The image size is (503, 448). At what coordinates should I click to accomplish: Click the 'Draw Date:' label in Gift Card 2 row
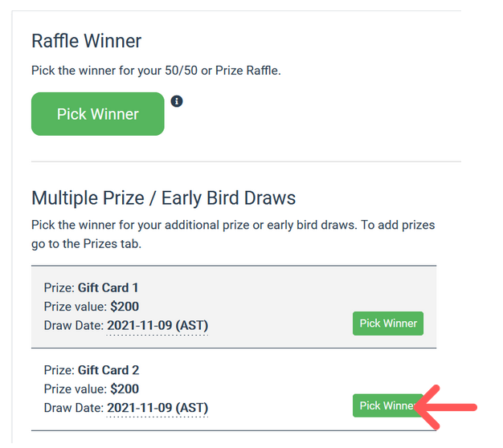[74, 408]
